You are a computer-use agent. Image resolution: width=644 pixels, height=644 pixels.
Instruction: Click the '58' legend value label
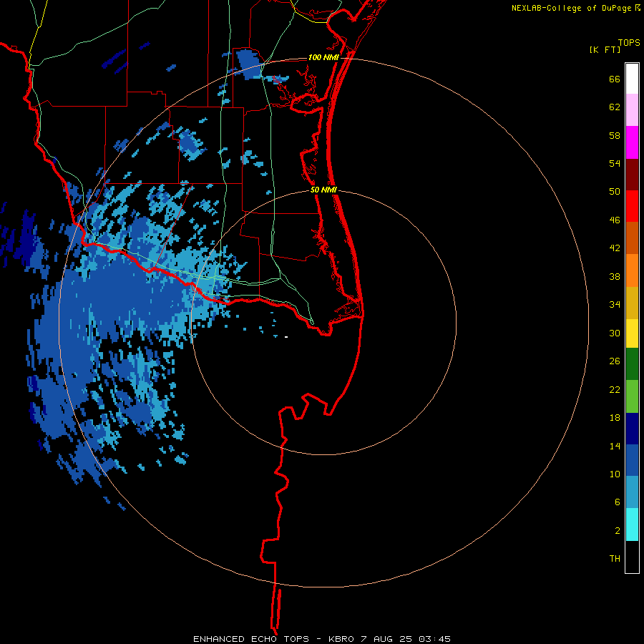[x=615, y=135]
